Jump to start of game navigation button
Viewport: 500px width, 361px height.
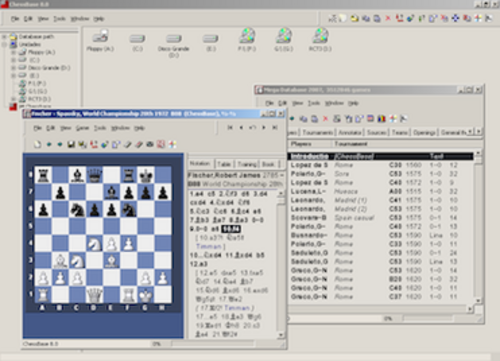tap(230, 127)
